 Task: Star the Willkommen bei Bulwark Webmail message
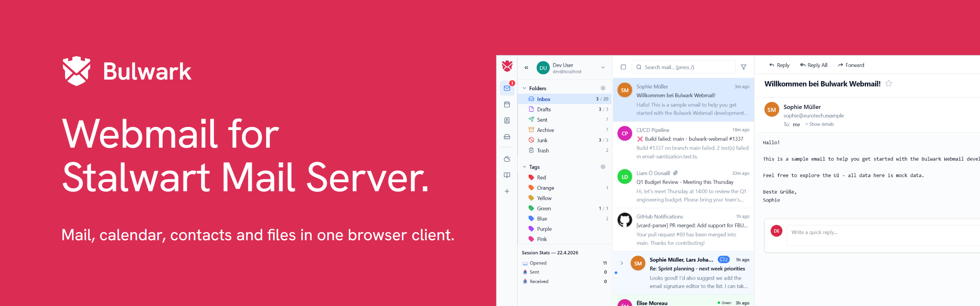click(889, 83)
